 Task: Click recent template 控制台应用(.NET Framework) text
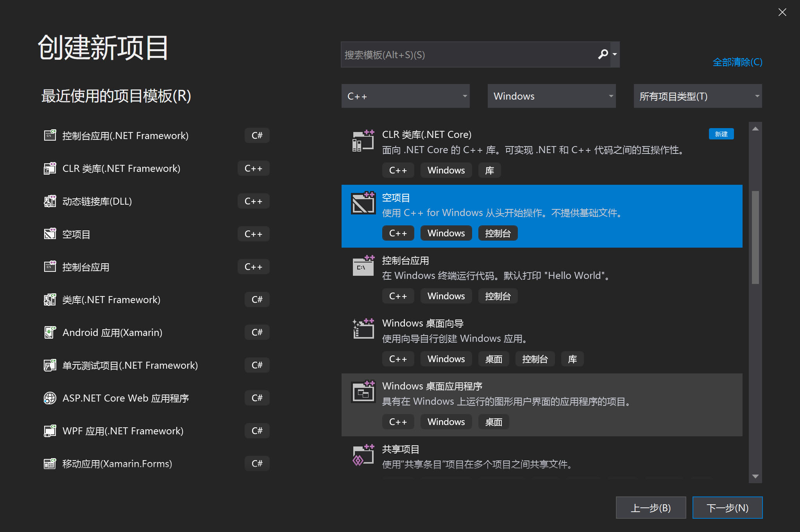(x=125, y=136)
